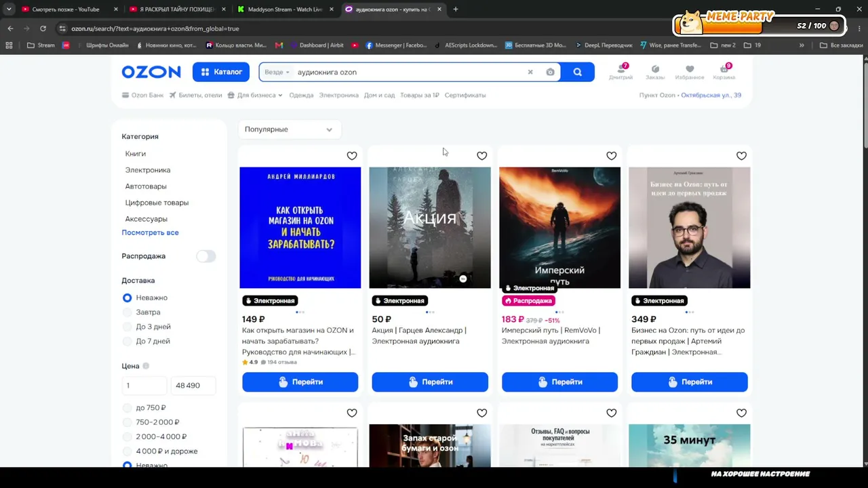Image resolution: width=868 pixels, height=488 pixels.
Task: Add the 'Акция' audiobook to favorites
Action: pos(481,156)
